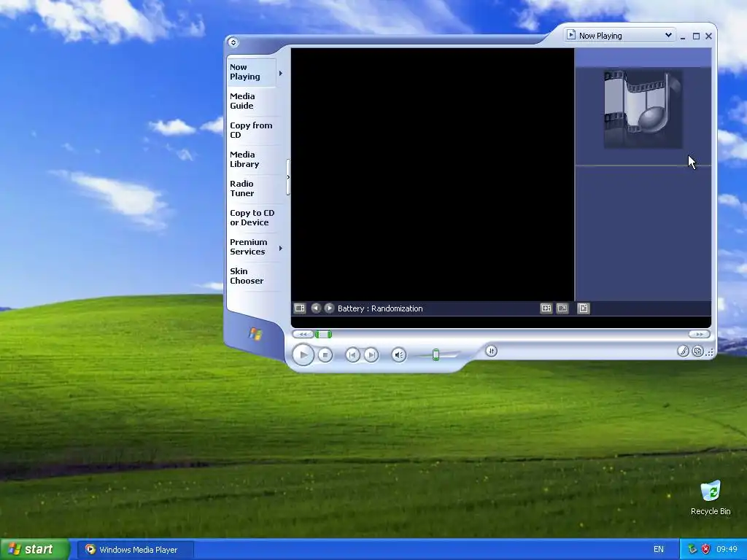Toggle the playlist pane display icon
Viewport: 747px width, 560px height.
pos(583,308)
